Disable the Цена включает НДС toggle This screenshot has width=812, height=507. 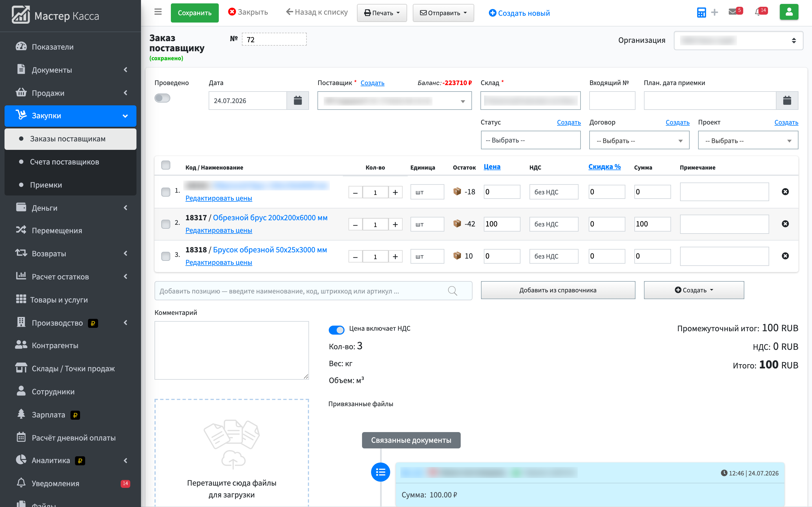tap(337, 330)
